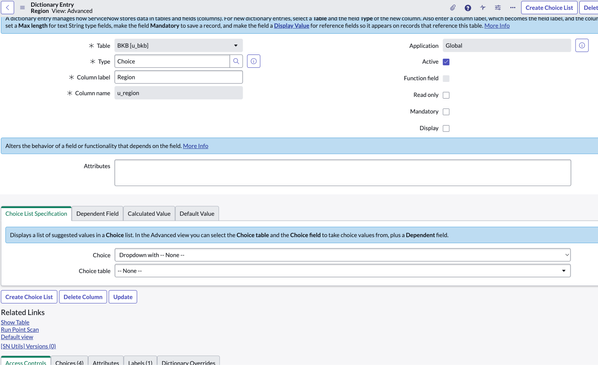This screenshot has width=598, height=365.
Task: Uncheck the Active checkbox
Action: (446, 62)
